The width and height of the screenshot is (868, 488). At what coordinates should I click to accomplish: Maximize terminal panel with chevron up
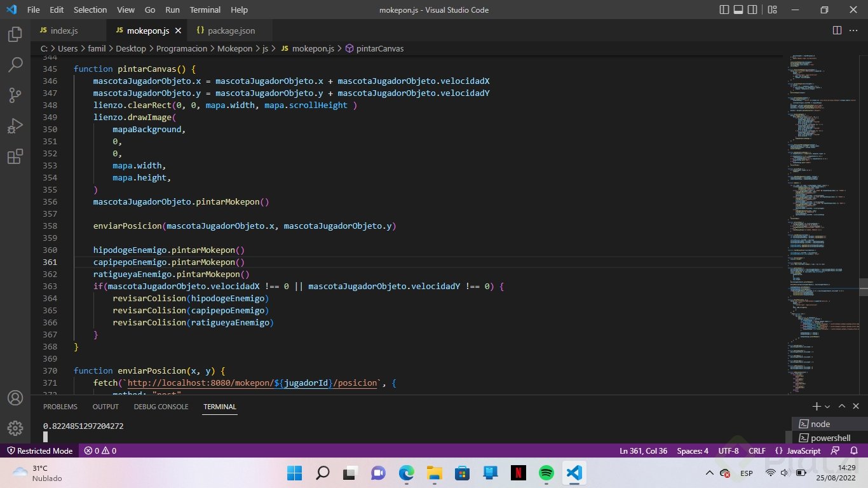click(842, 407)
